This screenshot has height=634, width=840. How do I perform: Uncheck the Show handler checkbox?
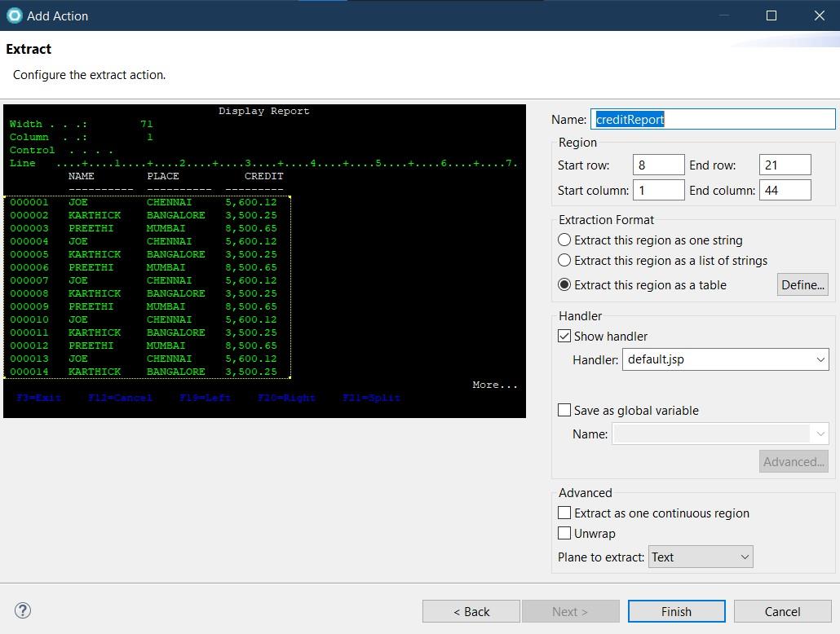564,336
